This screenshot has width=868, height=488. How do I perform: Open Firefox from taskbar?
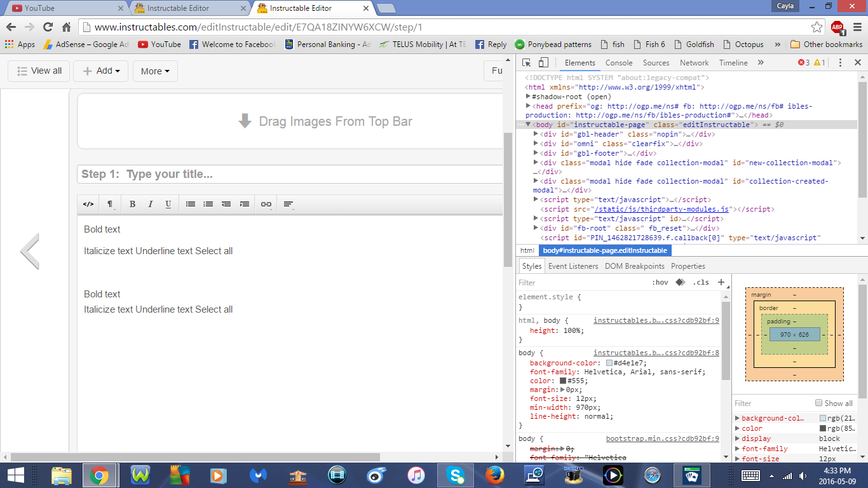(x=494, y=475)
